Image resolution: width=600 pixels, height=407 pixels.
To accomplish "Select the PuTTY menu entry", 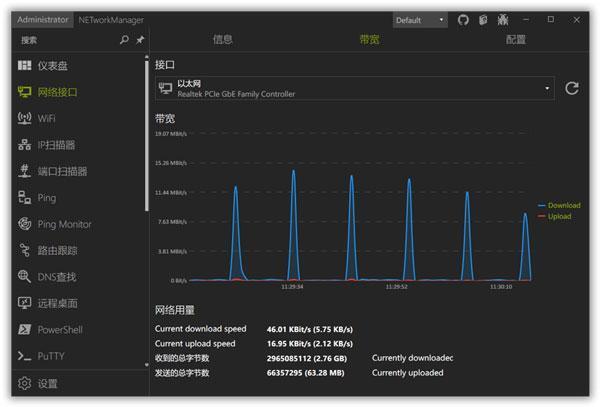I will click(x=78, y=356).
